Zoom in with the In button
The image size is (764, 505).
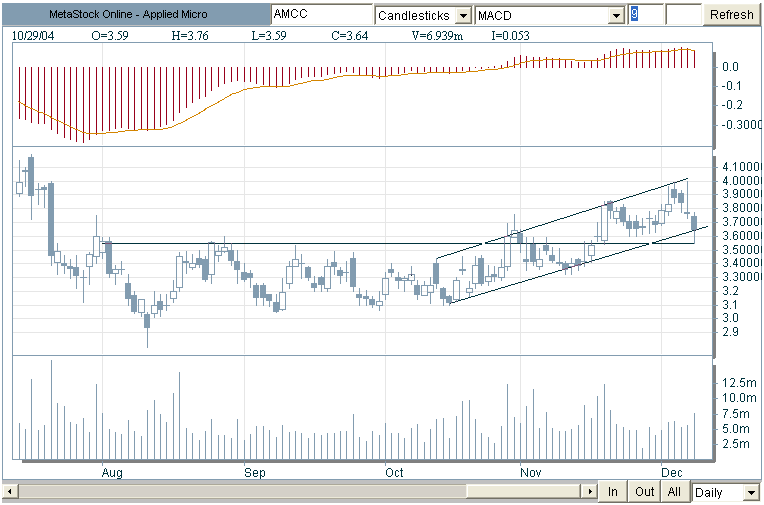point(612,492)
